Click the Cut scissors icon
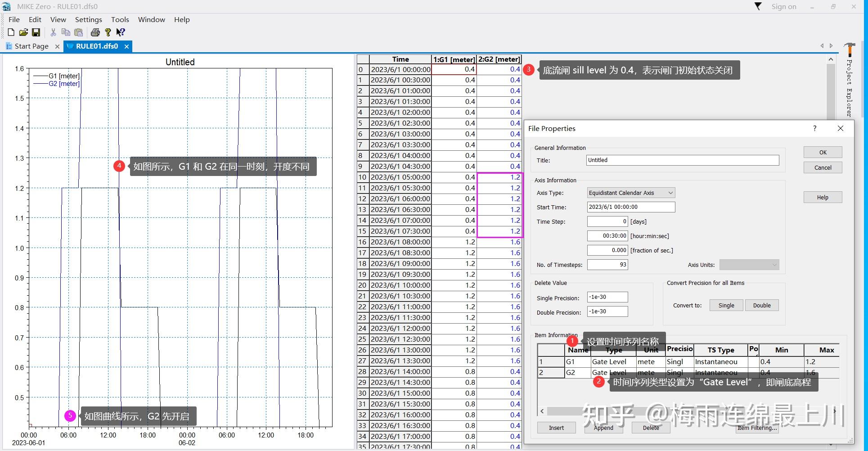Screen dimensions: 868x451 [x=53, y=32]
